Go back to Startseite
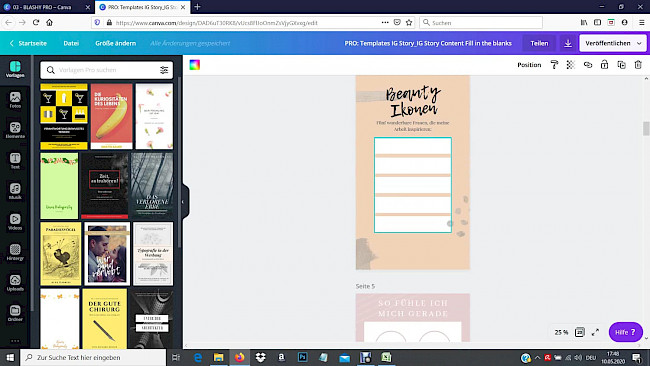The image size is (650, 366). 28,43
